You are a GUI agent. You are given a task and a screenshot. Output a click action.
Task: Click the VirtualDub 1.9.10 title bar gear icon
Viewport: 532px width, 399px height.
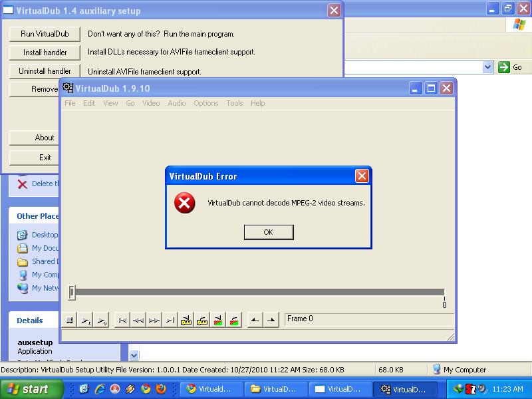coord(68,88)
